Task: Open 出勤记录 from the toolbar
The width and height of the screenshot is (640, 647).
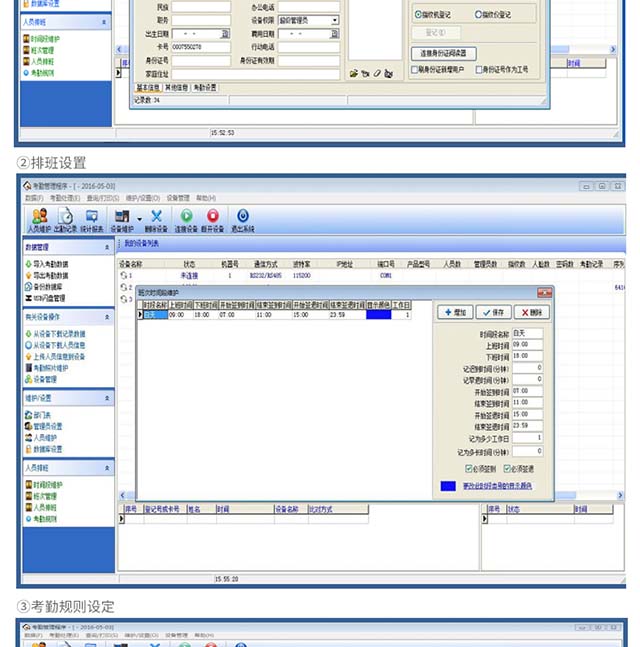Action: [65, 218]
